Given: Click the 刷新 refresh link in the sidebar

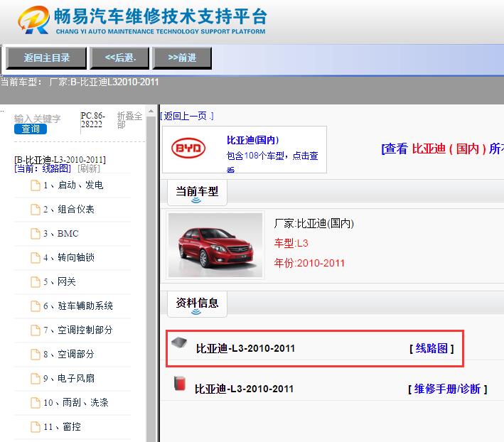Looking at the screenshot, I should coord(89,168).
